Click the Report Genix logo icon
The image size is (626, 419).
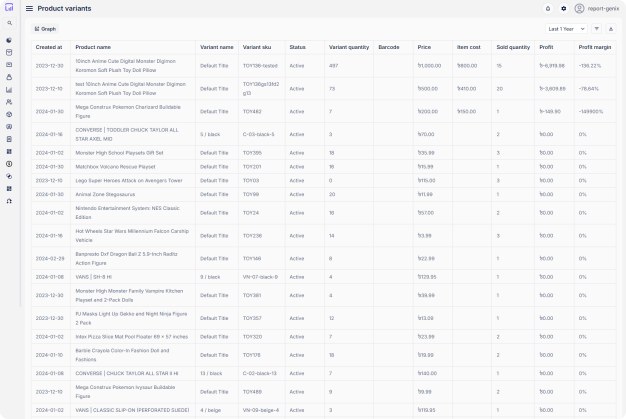coord(9,7)
